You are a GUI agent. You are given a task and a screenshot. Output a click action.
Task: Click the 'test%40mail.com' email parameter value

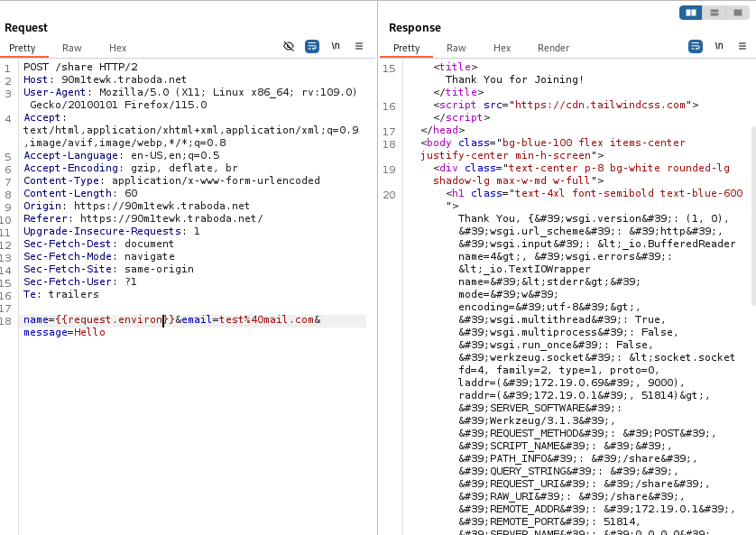pyautogui.click(x=267, y=319)
